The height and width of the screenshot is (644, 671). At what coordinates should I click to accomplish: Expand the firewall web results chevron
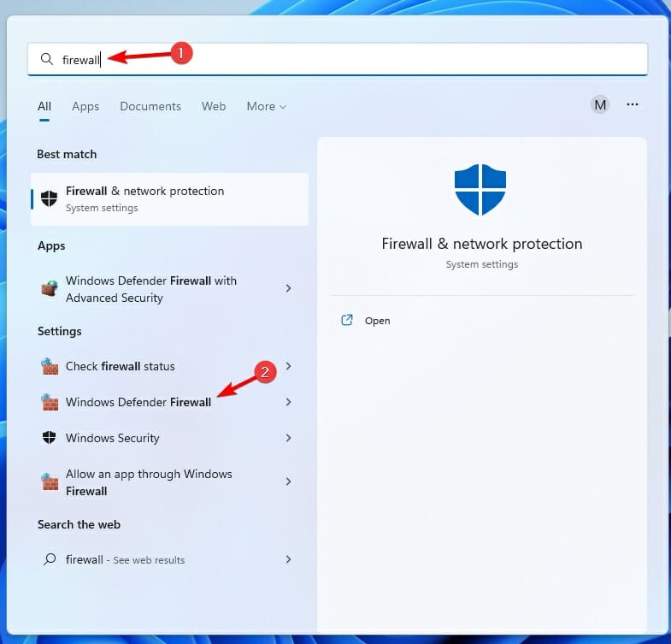[288, 559]
